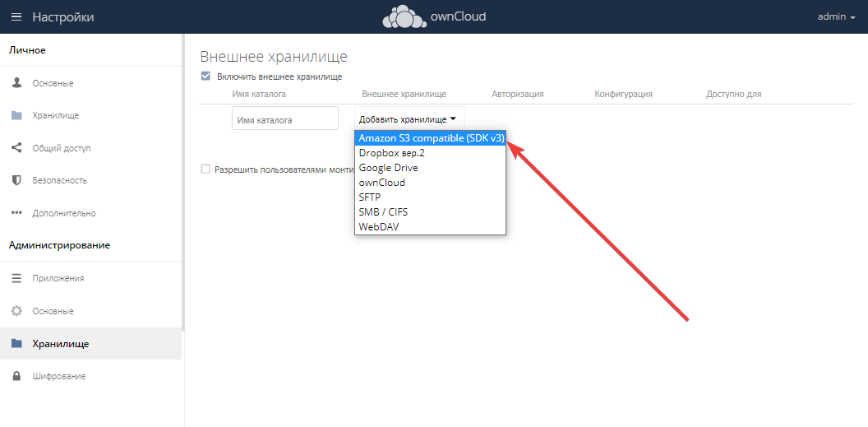The image size is (868, 427).
Task: Click the Авторизация column header
Action: (518, 94)
